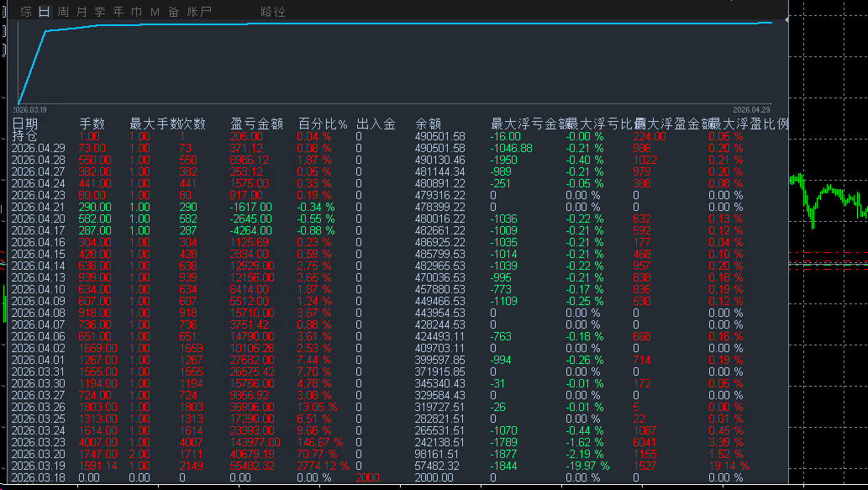
Task: Select the 2026.03.20 row date
Action: tap(38, 454)
